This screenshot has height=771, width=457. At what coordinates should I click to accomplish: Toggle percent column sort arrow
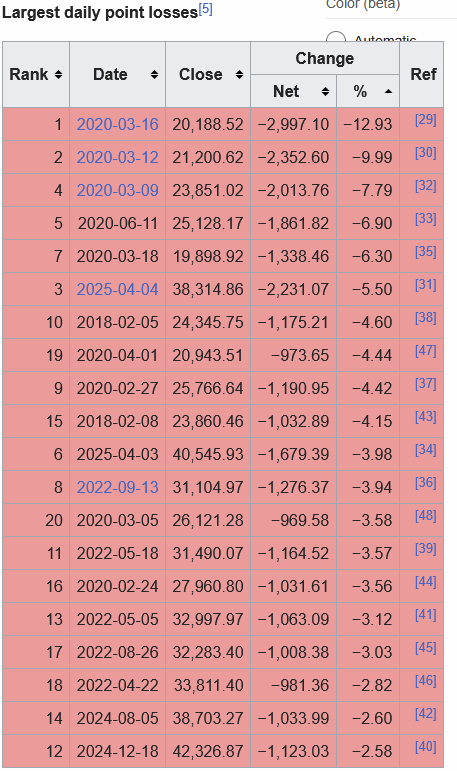388,91
